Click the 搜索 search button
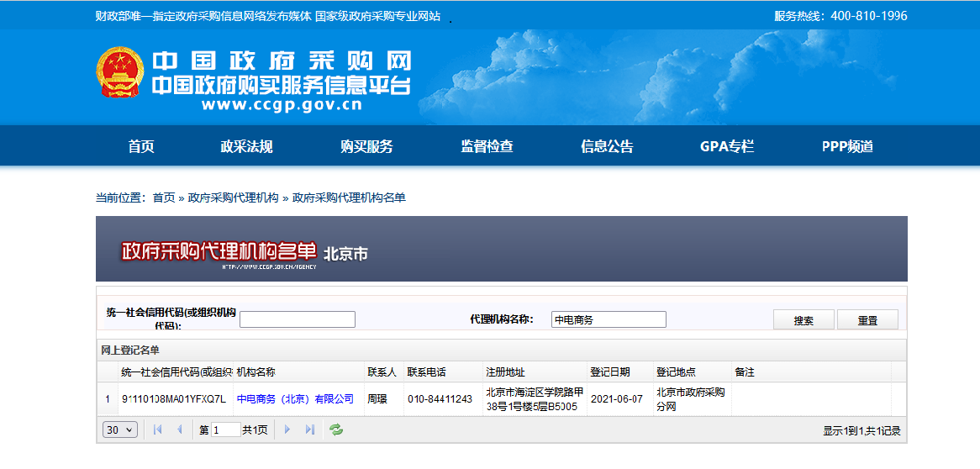The image size is (980, 469). pos(803,319)
